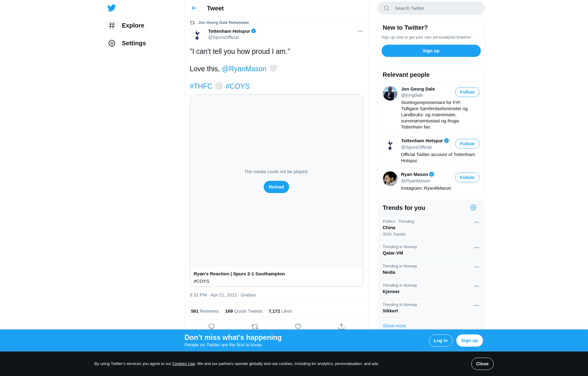
Task: Click the Twitter bird logo
Action: point(111,8)
